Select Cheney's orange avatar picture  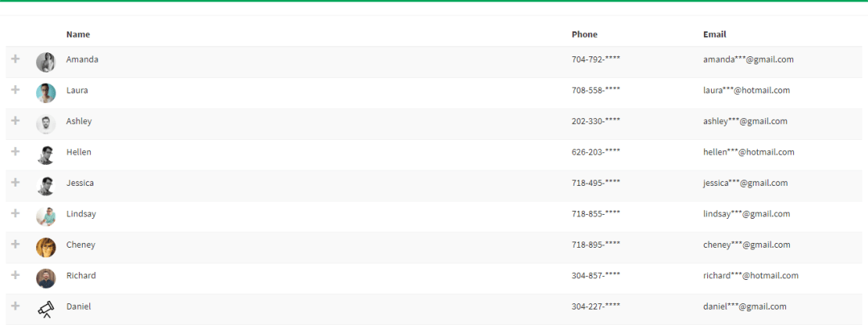(46, 248)
